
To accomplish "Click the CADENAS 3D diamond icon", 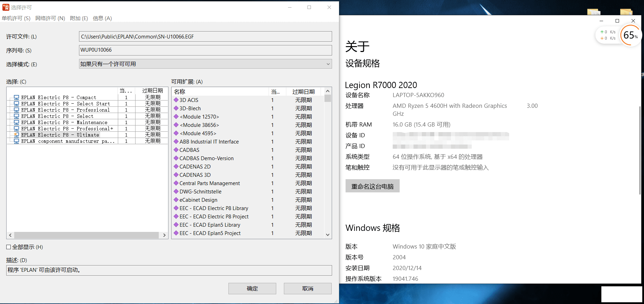I will tap(176, 175).
